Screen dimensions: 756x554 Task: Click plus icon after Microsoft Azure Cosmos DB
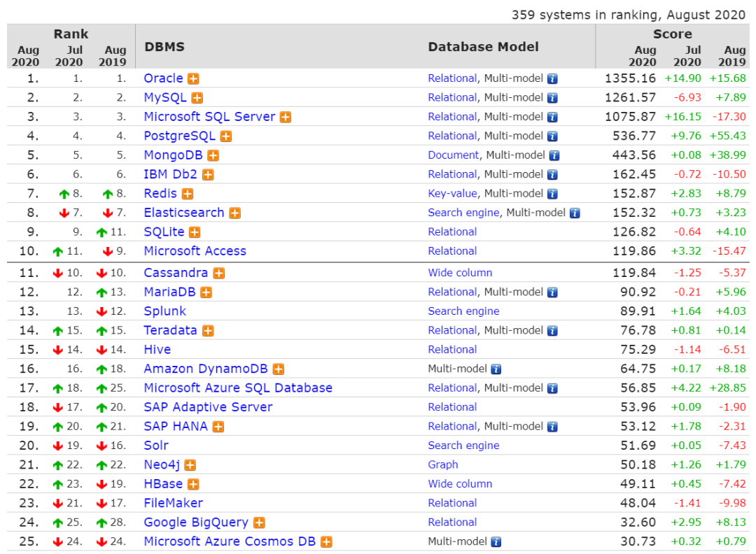click(x=326, y=542)
